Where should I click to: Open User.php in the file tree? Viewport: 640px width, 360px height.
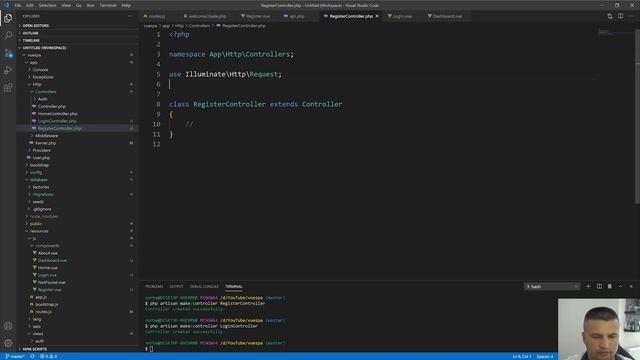[41, 158]
